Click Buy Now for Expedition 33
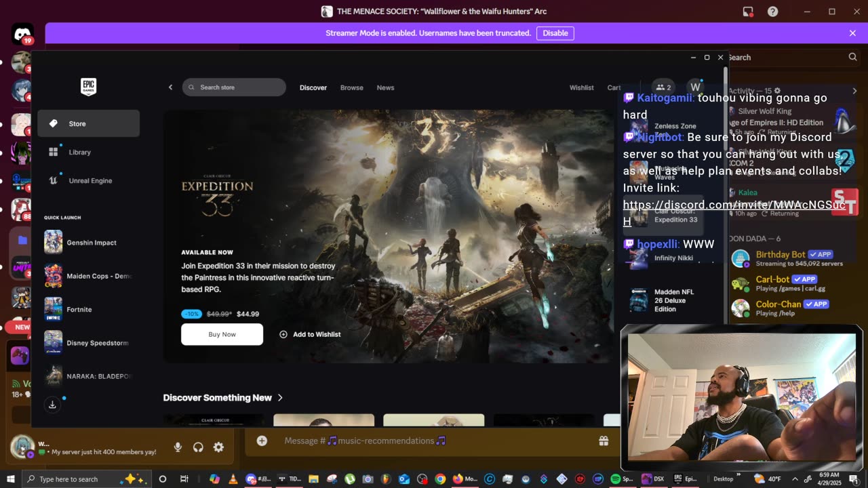The height and width of the screenshot is (488, 868). coord(222,334)
